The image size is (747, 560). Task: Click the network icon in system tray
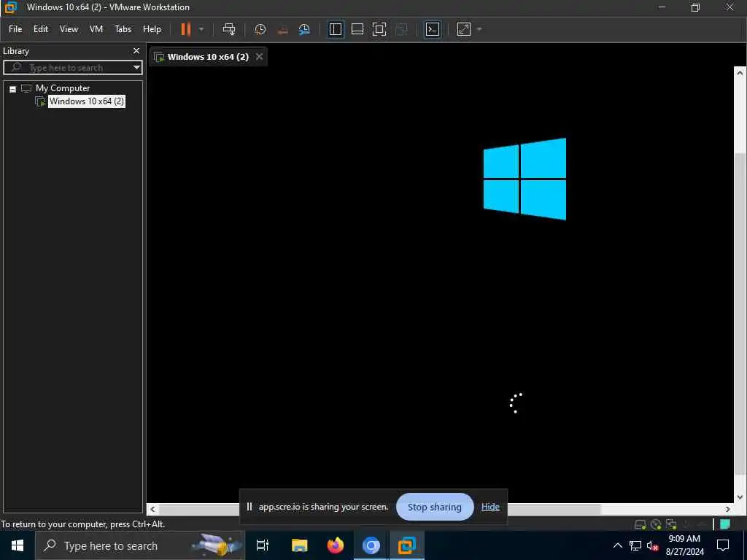coord(635,545)
